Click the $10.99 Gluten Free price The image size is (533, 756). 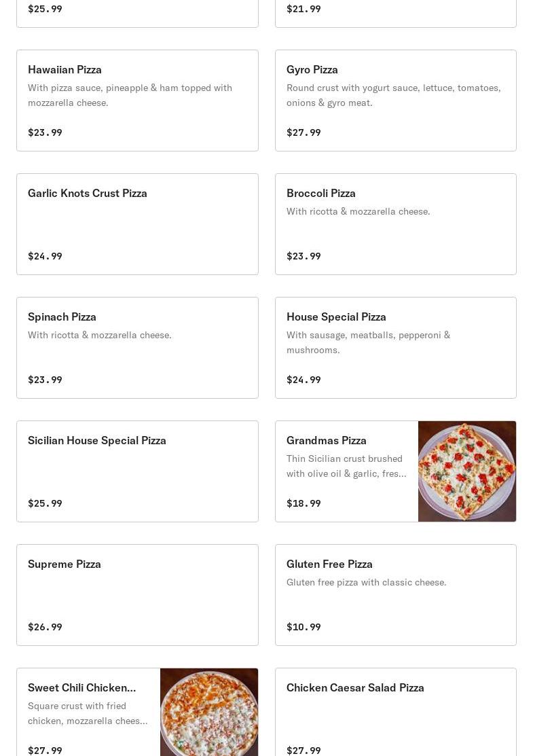[304, 627]
